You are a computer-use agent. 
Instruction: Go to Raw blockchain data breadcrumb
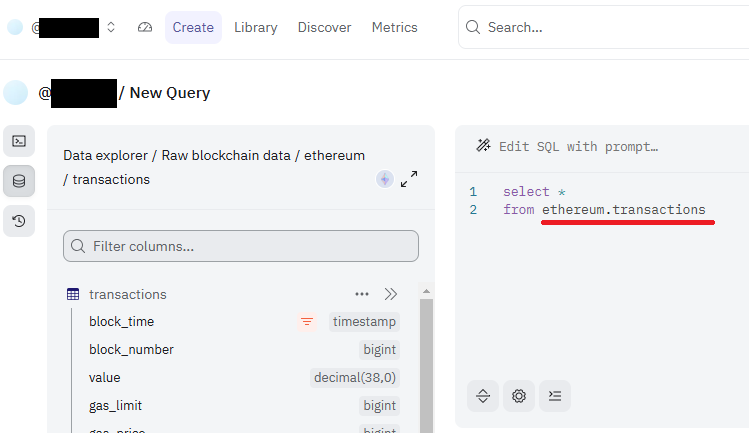tap(226, 155)
